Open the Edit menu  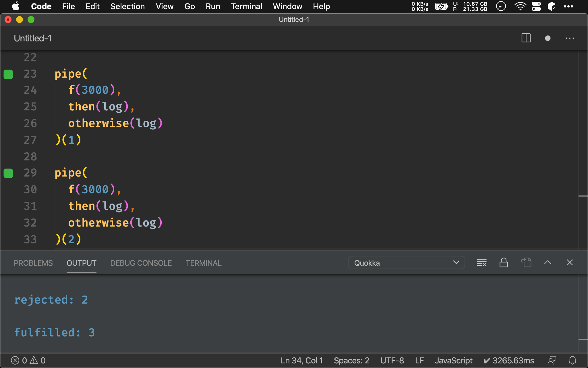pos(92,6)
